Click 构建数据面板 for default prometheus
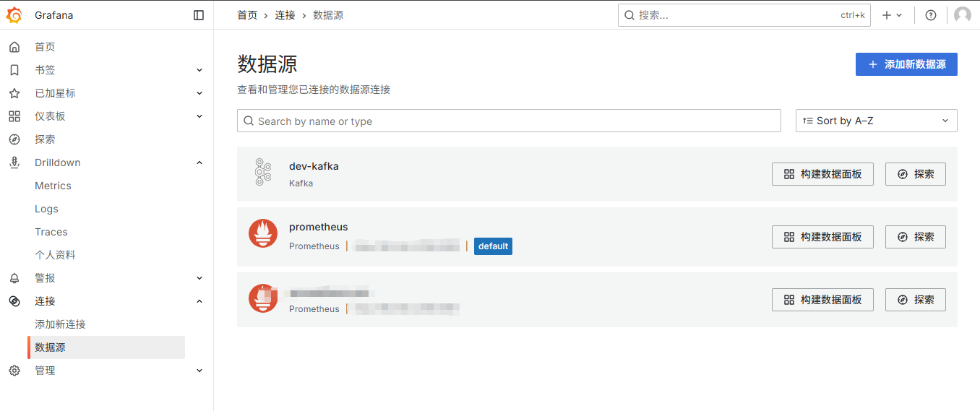Viewport: 980px width, 411px height. point(822,237)
